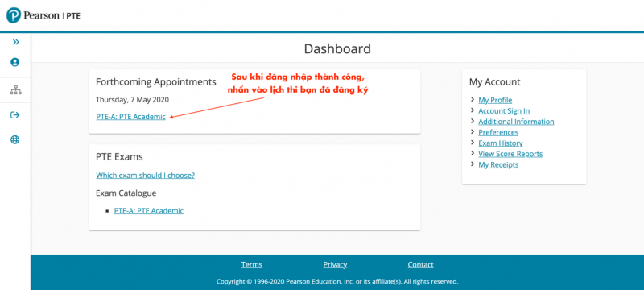Click the chevron beside My Profile
Image resolution: width=644 pixels, height=290 pixels.
click(x=473, y=100)
